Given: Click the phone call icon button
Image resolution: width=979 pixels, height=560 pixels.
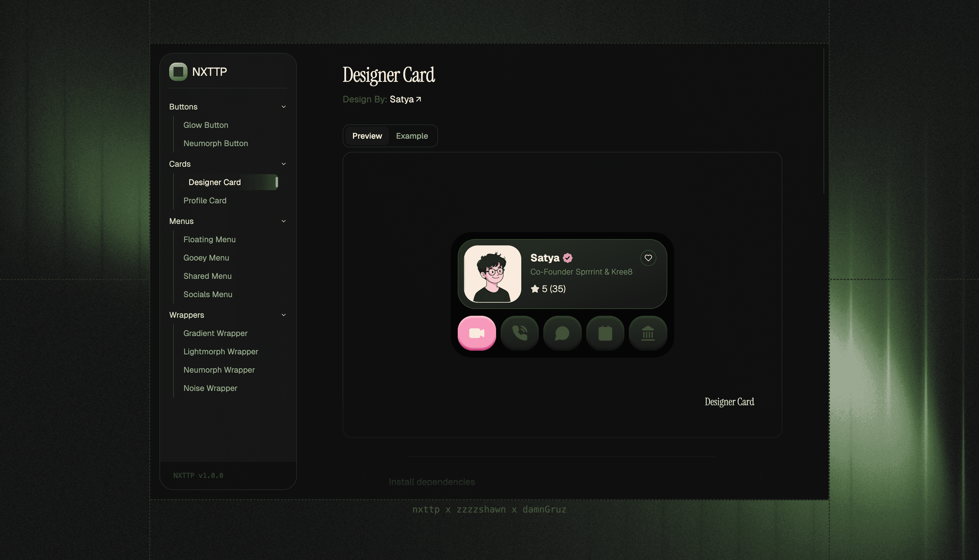Looking at the screenshot, I should [x=520, y=333].
